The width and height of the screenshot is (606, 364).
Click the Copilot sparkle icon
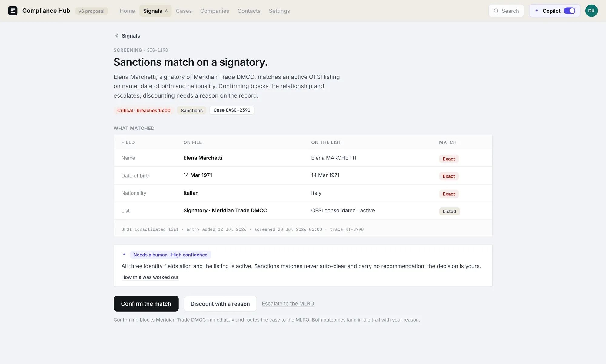537,11
